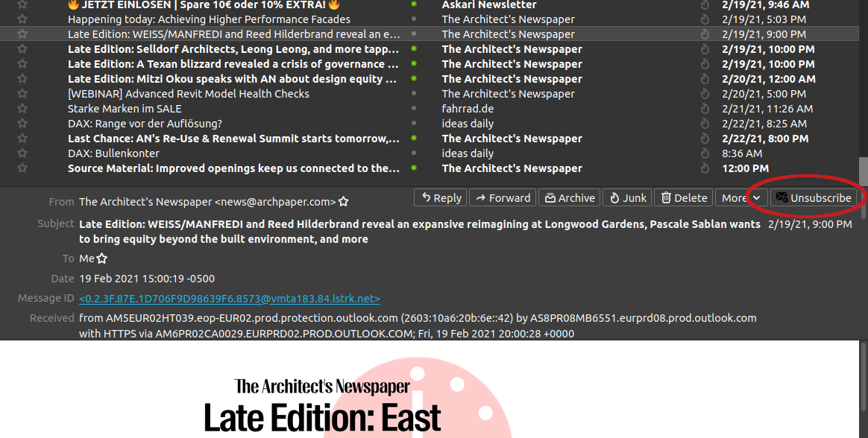Star the 'DAX: Range vor der Auflösung?' message
Screen dimensions: 868x438
click(22, 124)
